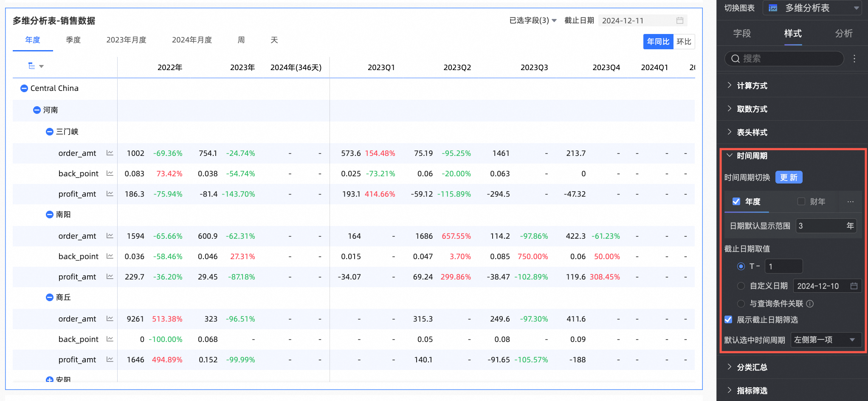
Task: Open the 已选字段(3) dropdown
Action: [x=533, y=20]
